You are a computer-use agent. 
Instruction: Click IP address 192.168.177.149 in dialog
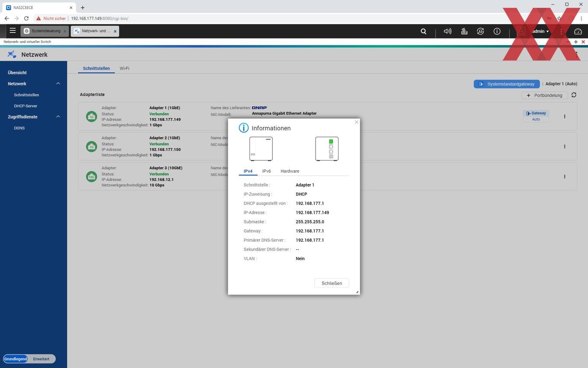click(x=312, y=213)
